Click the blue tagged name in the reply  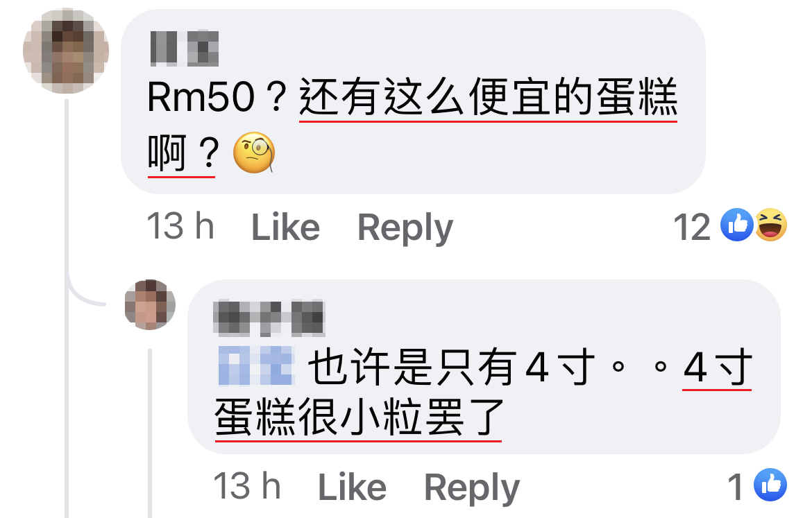(256, 366)
